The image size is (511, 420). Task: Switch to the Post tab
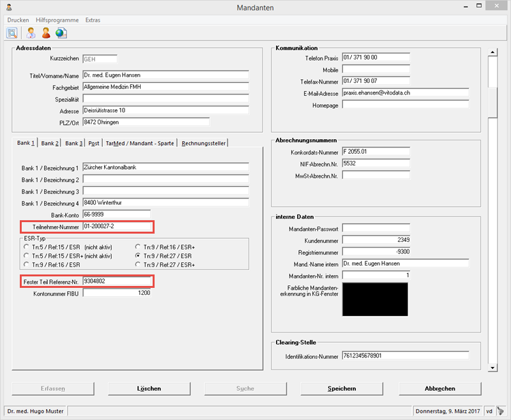point(93,143)
